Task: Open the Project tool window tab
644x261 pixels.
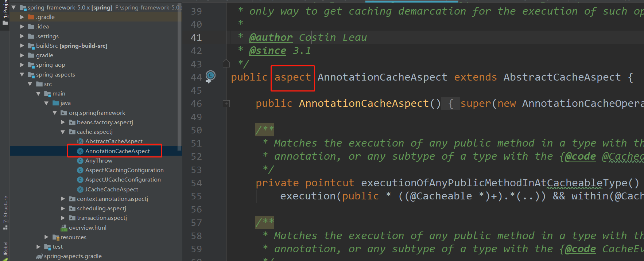Action: coord(5,12)
